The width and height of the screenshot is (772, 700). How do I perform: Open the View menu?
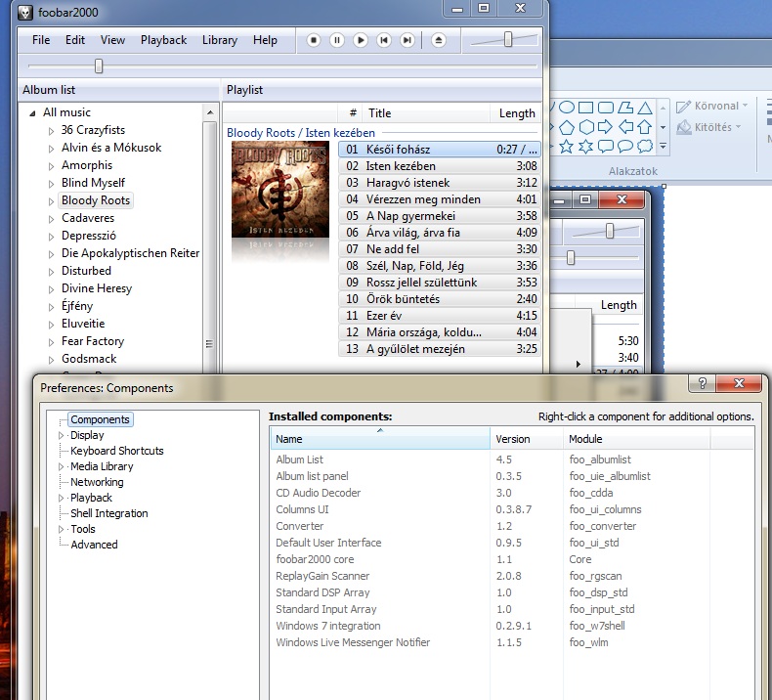[112, 40]
